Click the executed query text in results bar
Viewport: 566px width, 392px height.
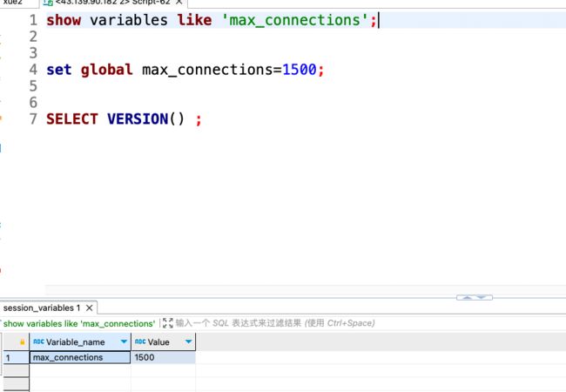tap(79, 323)
